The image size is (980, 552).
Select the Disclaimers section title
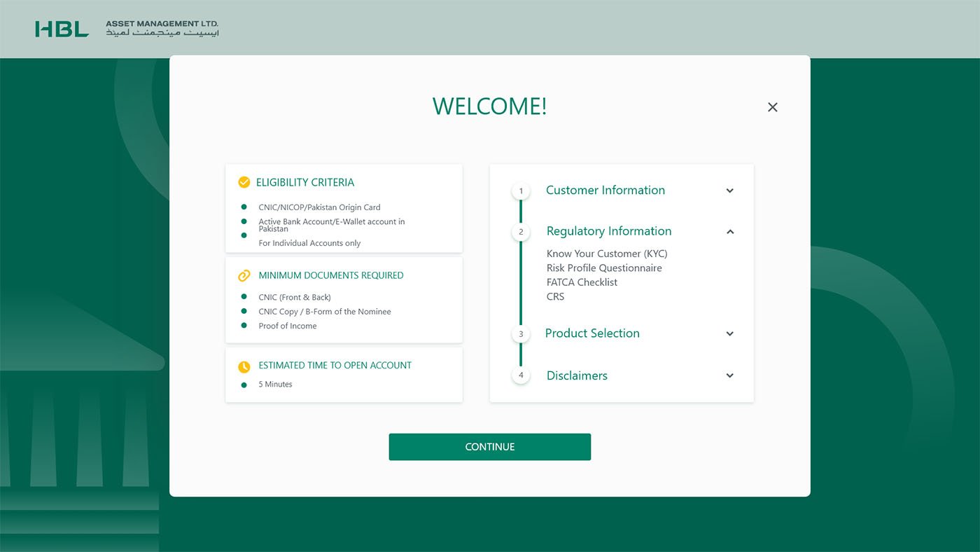point(577,375)
